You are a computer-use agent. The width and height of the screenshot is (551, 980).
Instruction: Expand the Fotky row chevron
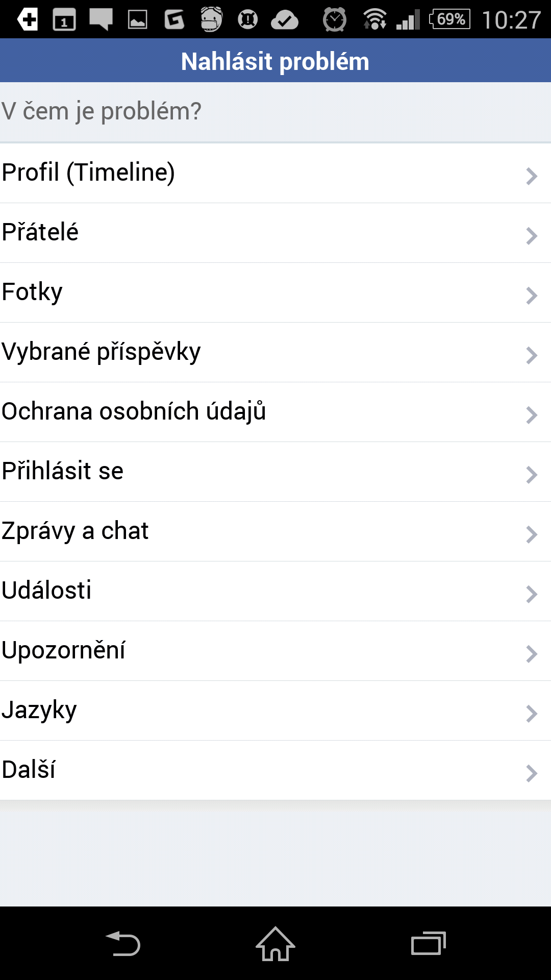coord(532,296)
